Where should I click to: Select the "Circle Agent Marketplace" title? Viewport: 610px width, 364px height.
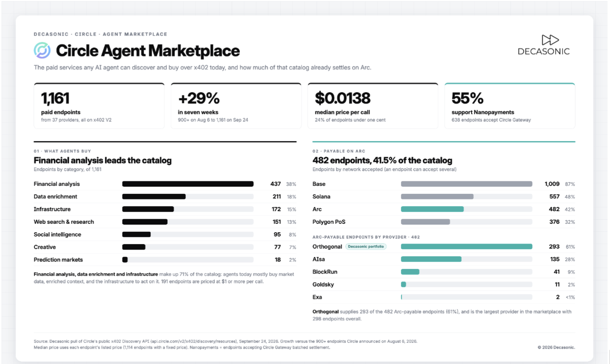pyautogui.click(x=148, y=51)
